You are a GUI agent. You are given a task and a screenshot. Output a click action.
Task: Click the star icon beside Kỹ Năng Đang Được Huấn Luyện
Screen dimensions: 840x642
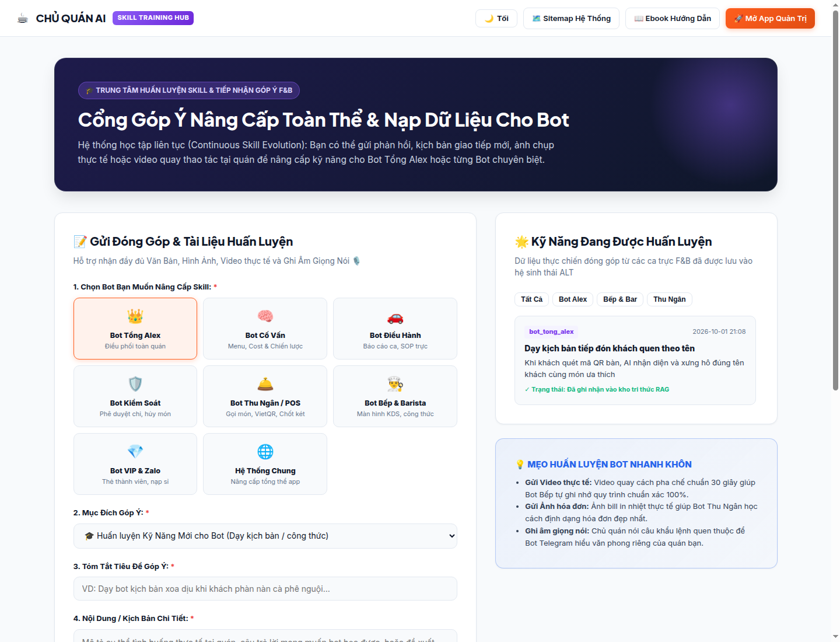[521, 242]
